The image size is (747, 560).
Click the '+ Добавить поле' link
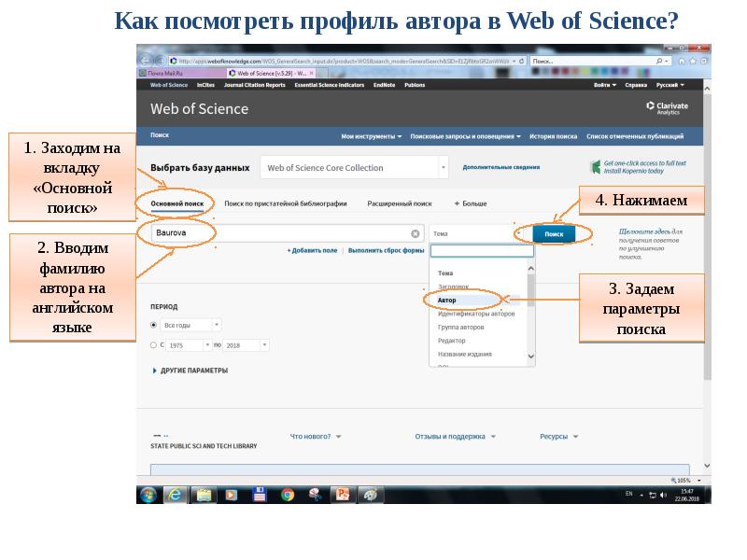coord(314,250)
